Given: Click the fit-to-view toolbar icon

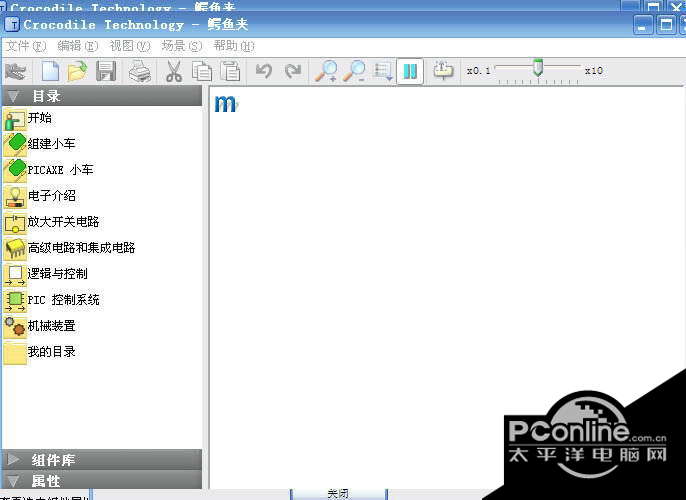Looking at the screenshot, I should (x=383, y=71).
